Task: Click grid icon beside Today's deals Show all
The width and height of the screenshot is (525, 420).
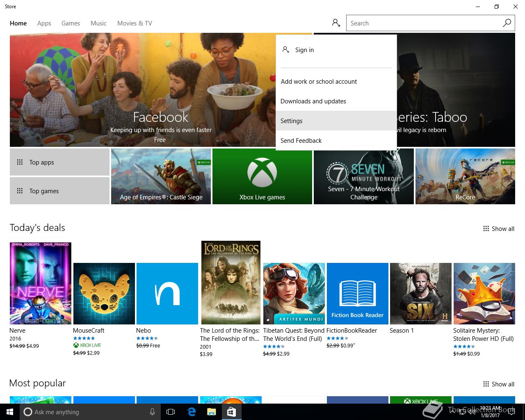Action: pyautogui.click(x=486, y=228)
